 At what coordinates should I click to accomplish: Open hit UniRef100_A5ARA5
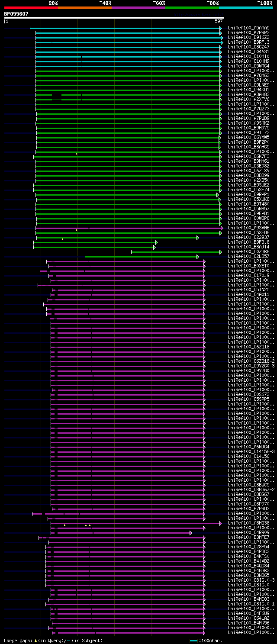[x=248, y=28]
